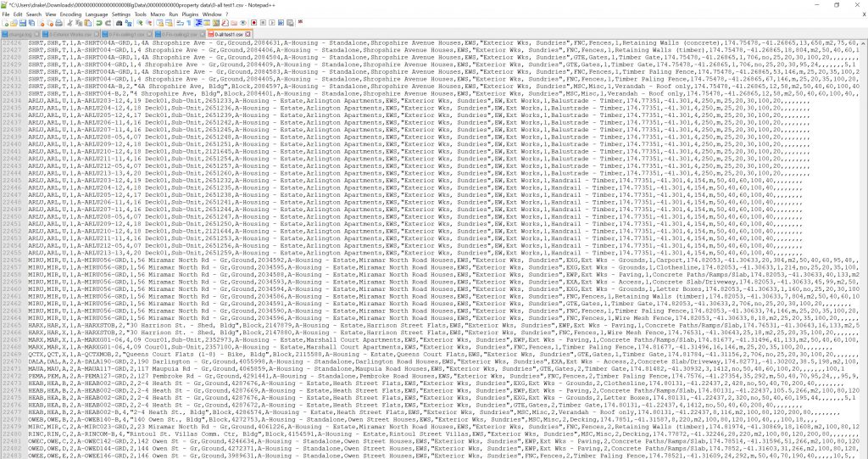Open the Plugins menu
This screenshot has height=459, width=868.
click(x=190, y=14)
